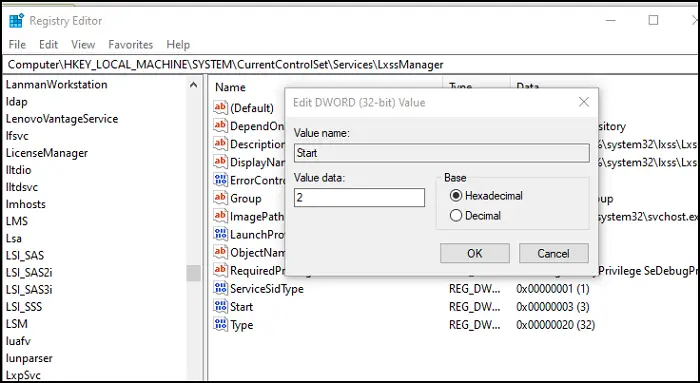Click the Group string value icon
The width and height of the screenshot is (700, 383).
[x=220, y=198]
